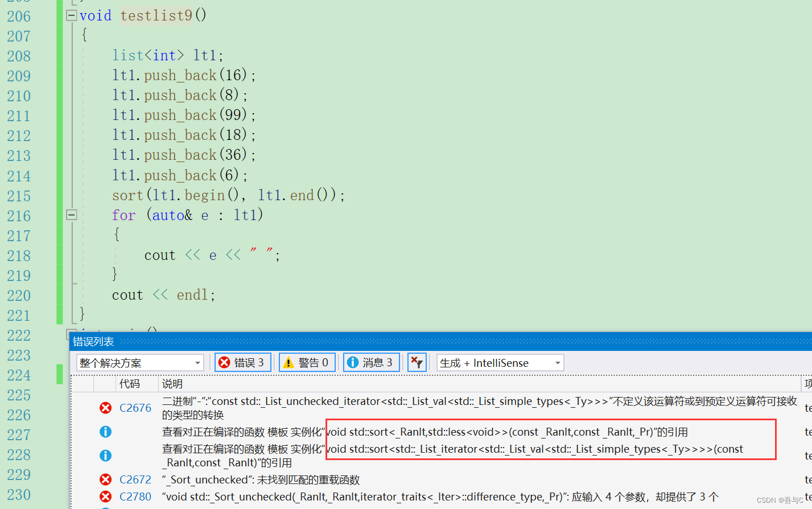812x509 pixels.
Task: Toggle the 错误 3 filter button
Action: click(242, 363)
